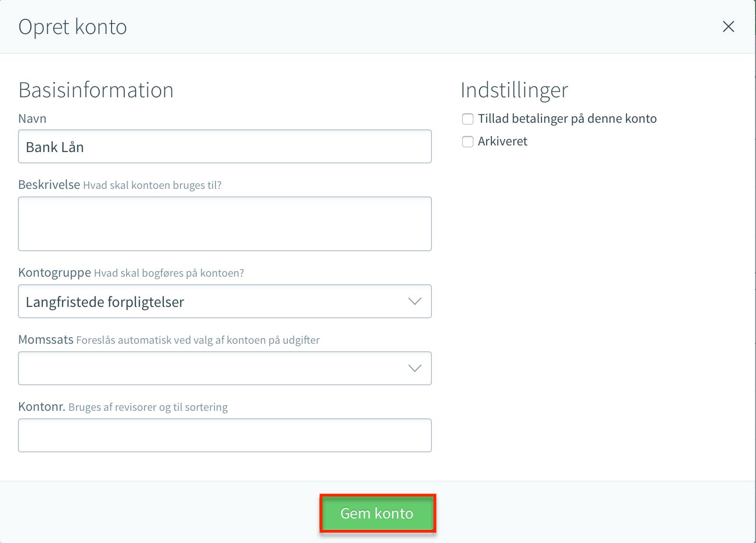Click the Navn field label
The width and height of the screenshot is (756, 543).
pos(32,119)
